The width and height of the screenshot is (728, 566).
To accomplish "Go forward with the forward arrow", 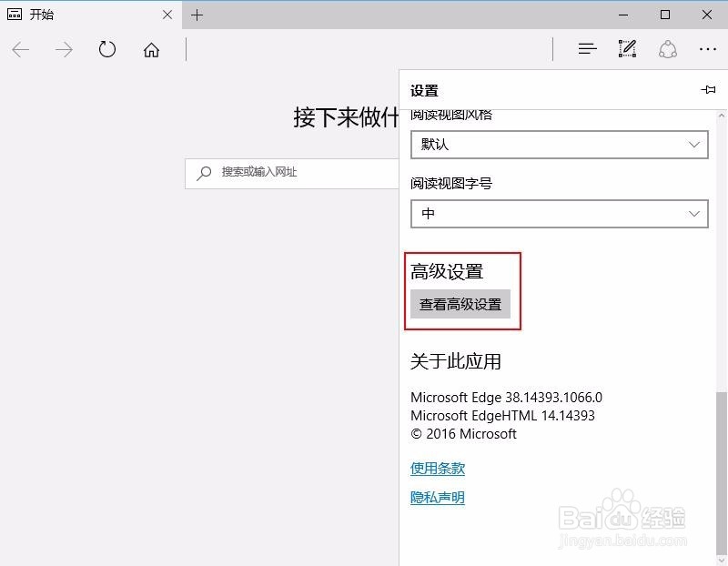I will pos(64,49).
